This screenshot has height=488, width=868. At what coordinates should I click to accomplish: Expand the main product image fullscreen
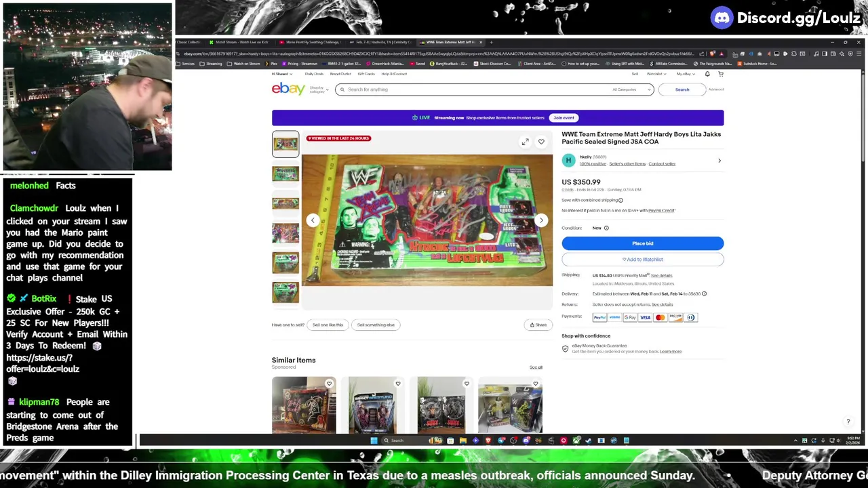525,142
